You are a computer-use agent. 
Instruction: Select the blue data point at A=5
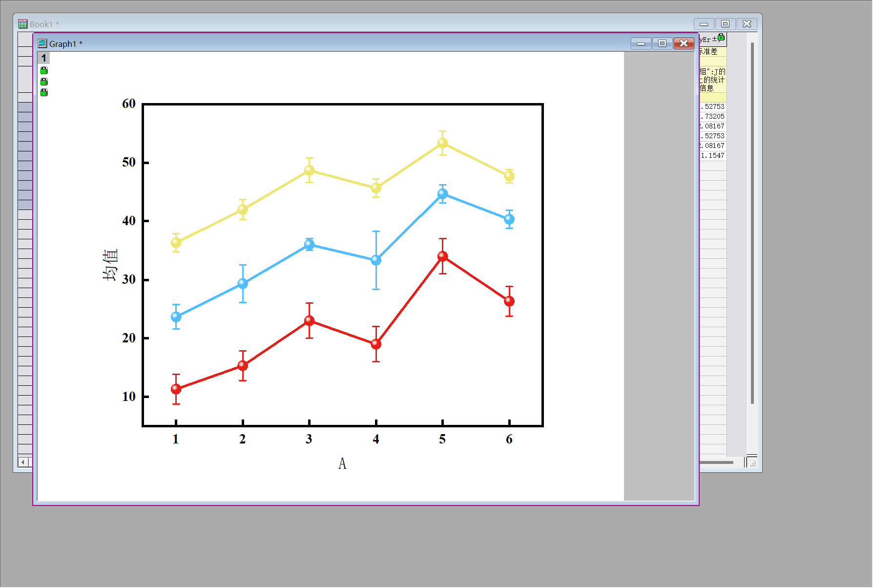tap(443, 194)
